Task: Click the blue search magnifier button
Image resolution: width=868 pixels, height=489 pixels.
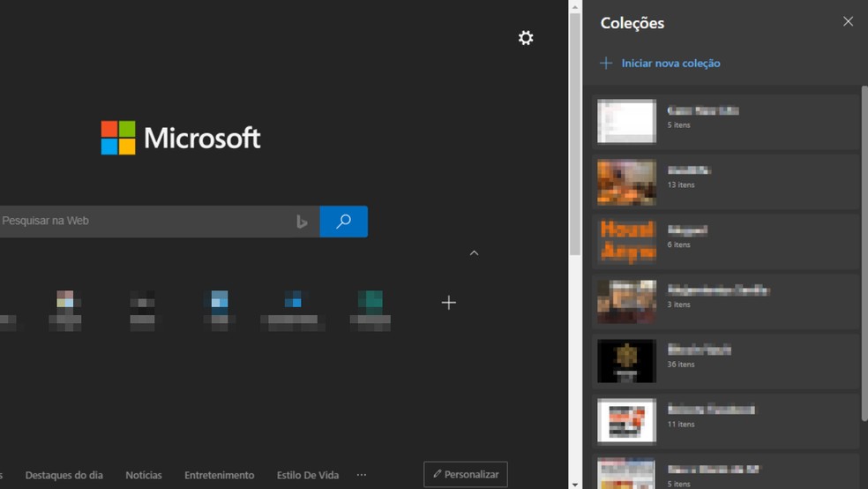Action: click(x=343, y=222)
